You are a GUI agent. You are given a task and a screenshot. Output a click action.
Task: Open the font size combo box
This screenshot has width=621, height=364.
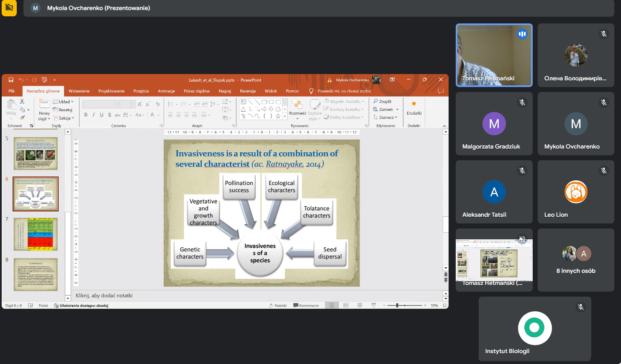[x=128, y=104]
